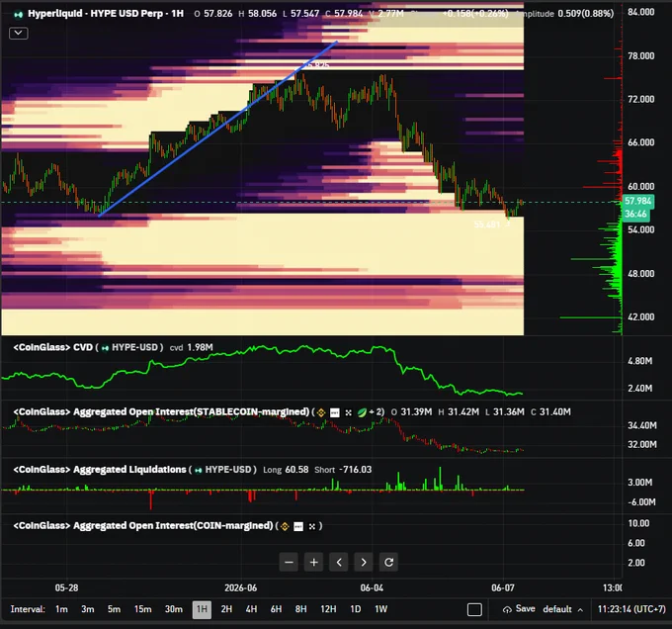Switch to the 1D interval
The height and width of the screenshot is (629, 672).
356,609
